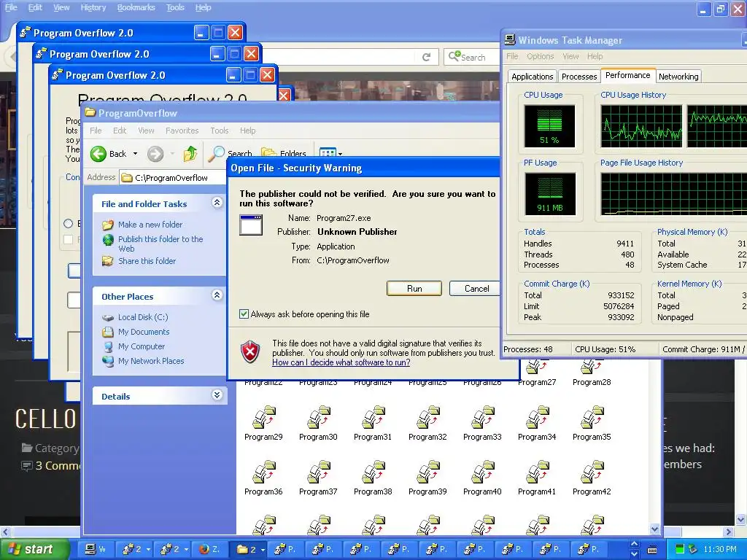Click the Make a new folder icon

[x=108, y=225]
